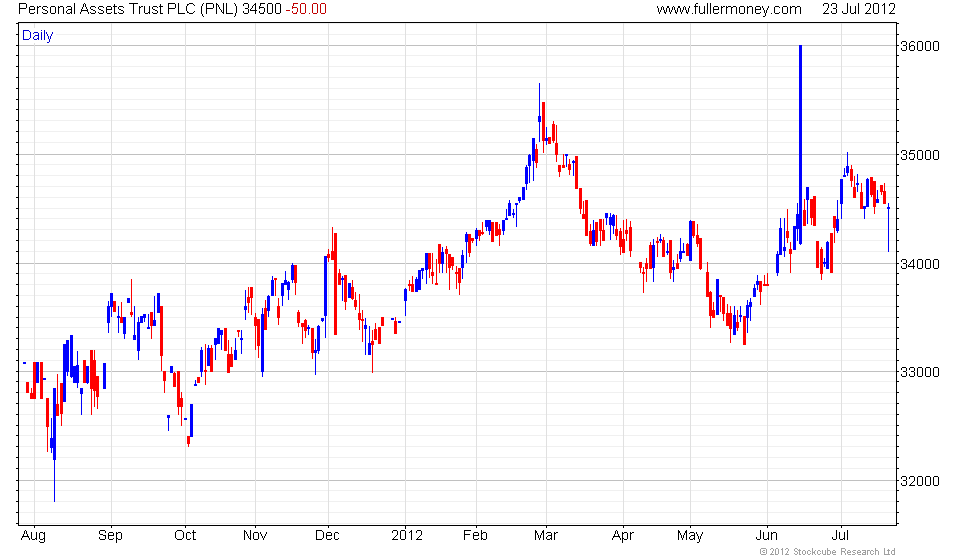Click the Sep month label on time axis
This screenshot has height=560, width=980.
[111, 536]
